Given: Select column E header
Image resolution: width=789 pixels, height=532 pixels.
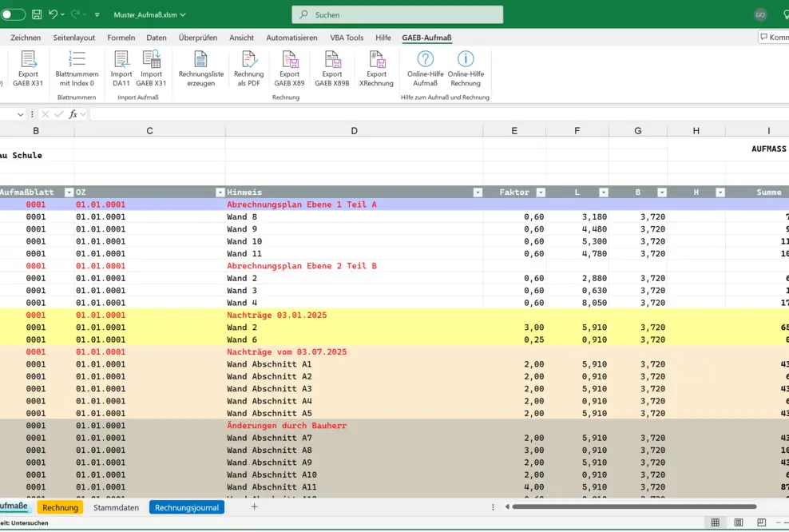Looking at the screenshot, I should (514, 131).
